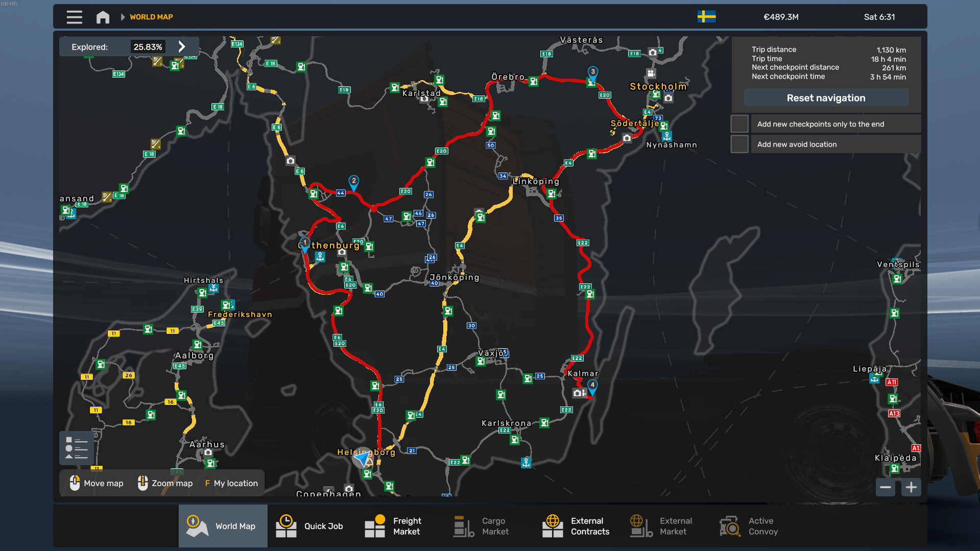The image size is (980, 551).
Task: Zoom in the map with plus
Action: coord(911,488)
